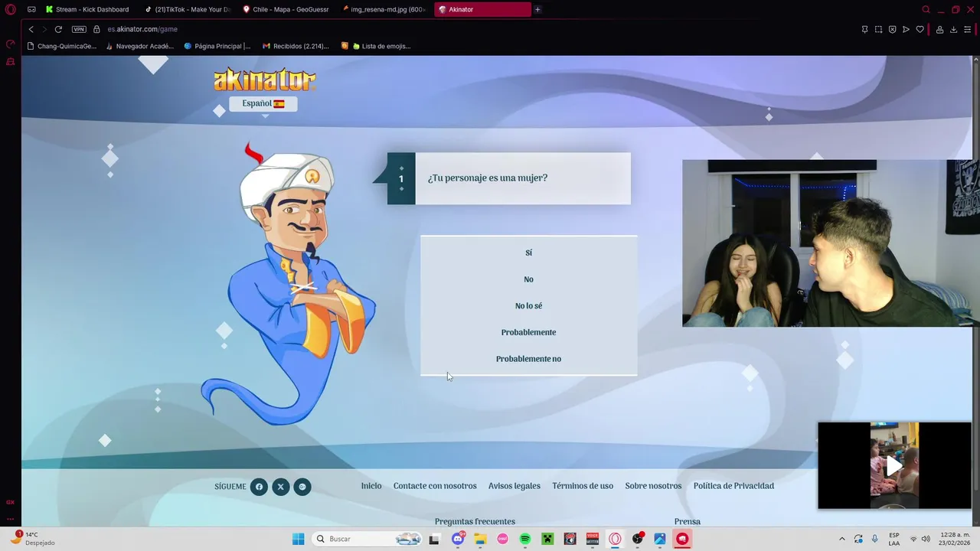The image size is (980, 551).
Task: Open the Opera account profile icon
Action: (939, 29)
